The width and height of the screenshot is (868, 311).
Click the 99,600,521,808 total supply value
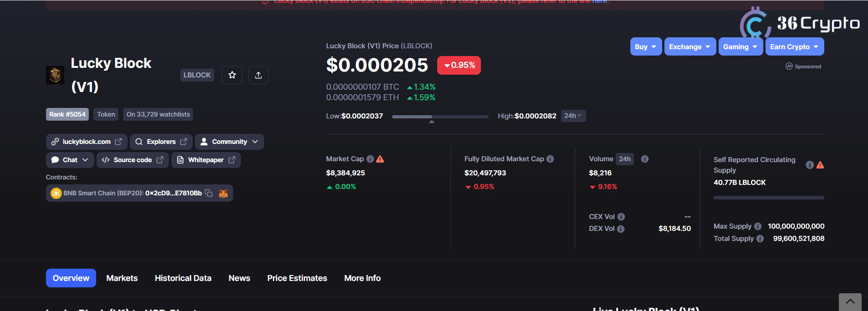(799, 239)
